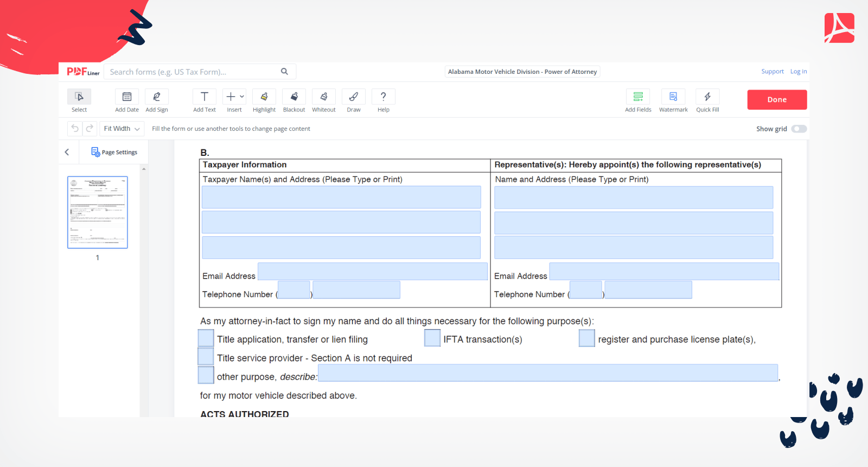
Task: Click second taxpayer address line
Action: click(341, 222)
